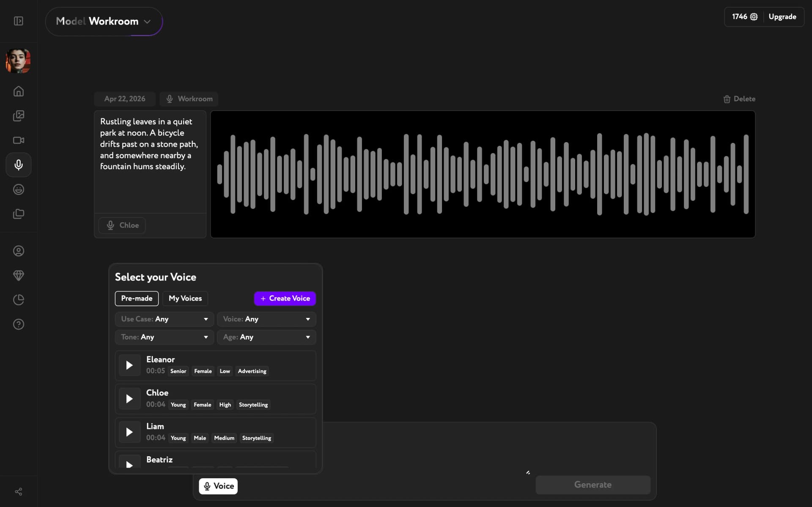Screen dimensions: 812x507
Task: Select the image generation tool in sidebar
Action: (x=18, y=115)
